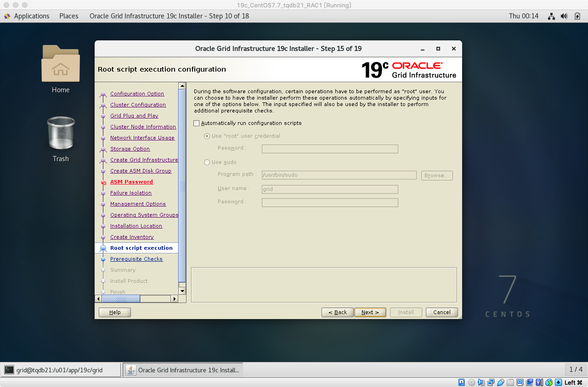The width and height of the screenshot is (588, 387).
Task: Click the terminal icon in taskbar
Action: [x=9, y=370]
